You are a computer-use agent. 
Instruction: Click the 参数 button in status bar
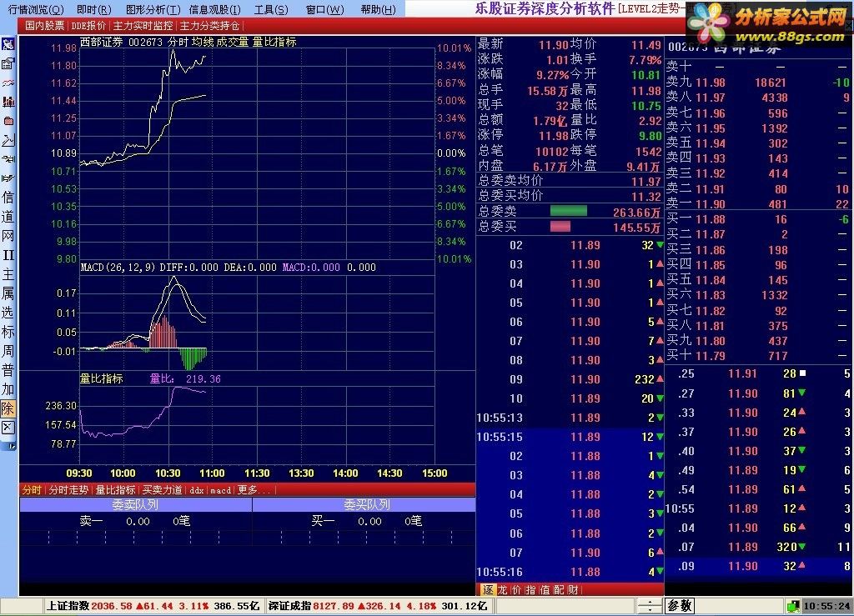tap(680, 605)
